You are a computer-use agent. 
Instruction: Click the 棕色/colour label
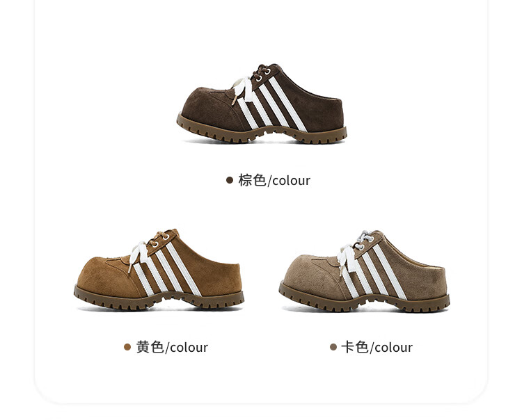click(274, 180)
